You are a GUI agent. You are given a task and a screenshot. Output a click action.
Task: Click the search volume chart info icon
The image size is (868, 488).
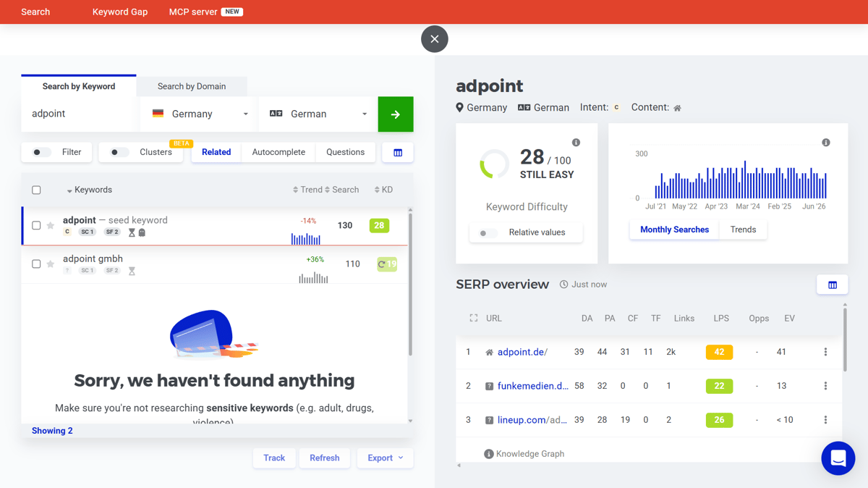point(826,143)
